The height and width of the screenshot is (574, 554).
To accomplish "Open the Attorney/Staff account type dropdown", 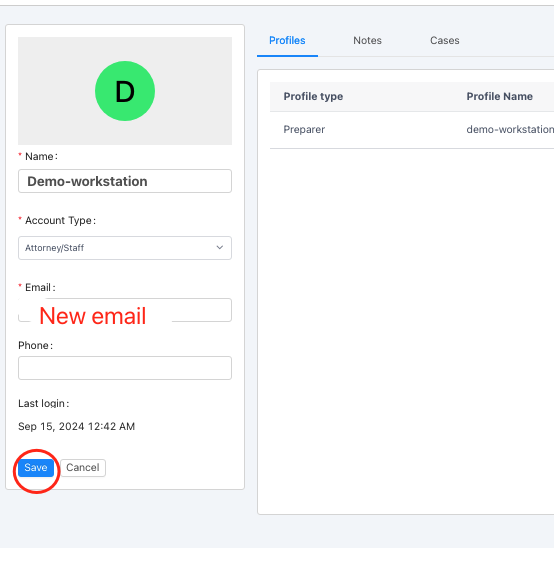I will coord(125,248).
